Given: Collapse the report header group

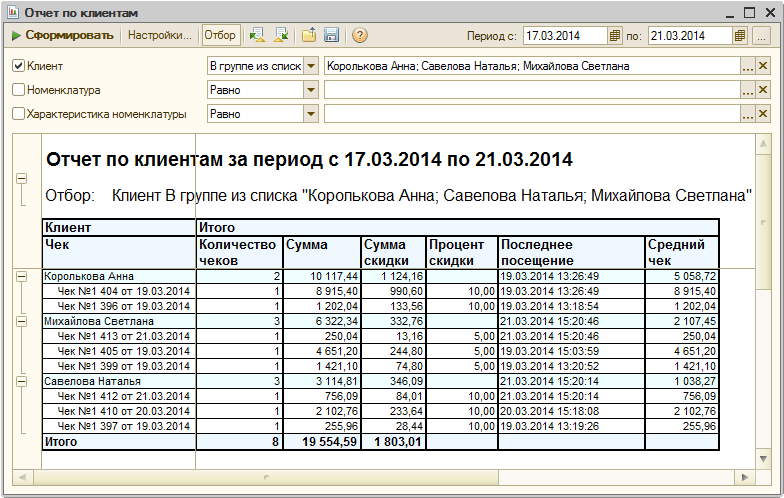Looking at the screenshot, I should tap(22, 178).
